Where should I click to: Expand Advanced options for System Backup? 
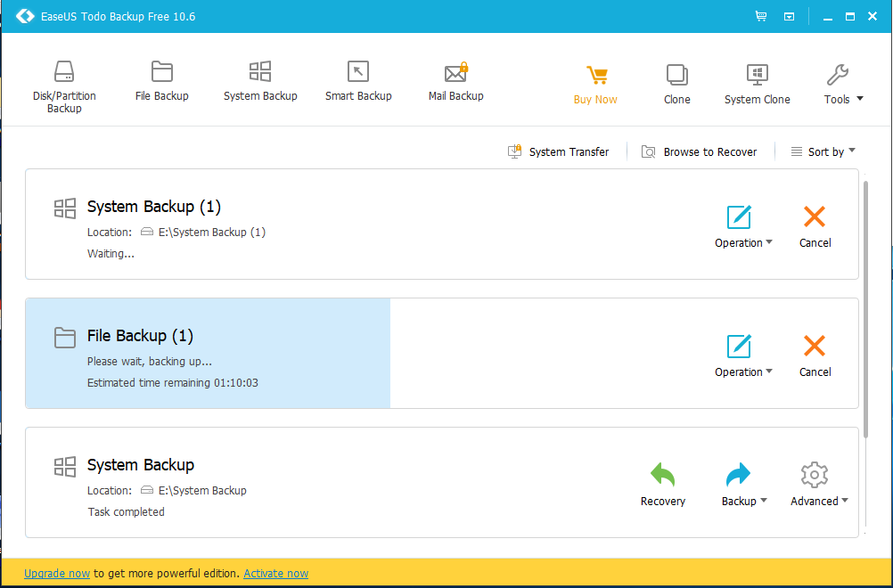pos(819,485)
